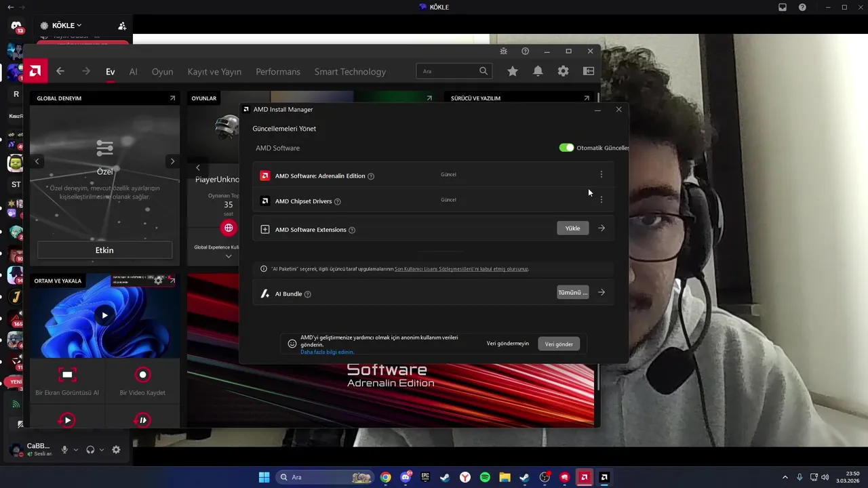
Task: Click Veri göndermeyin
Action: pyautogui.click(x=508, y=344)
